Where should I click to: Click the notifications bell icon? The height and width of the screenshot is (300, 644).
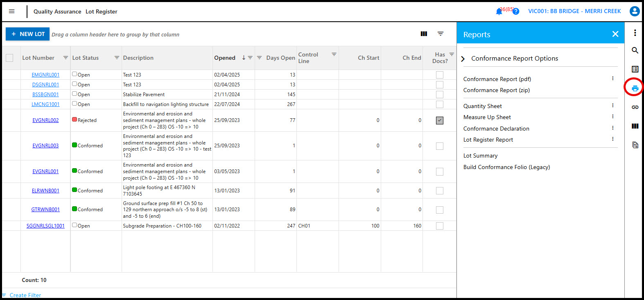[x=499, y=11]
